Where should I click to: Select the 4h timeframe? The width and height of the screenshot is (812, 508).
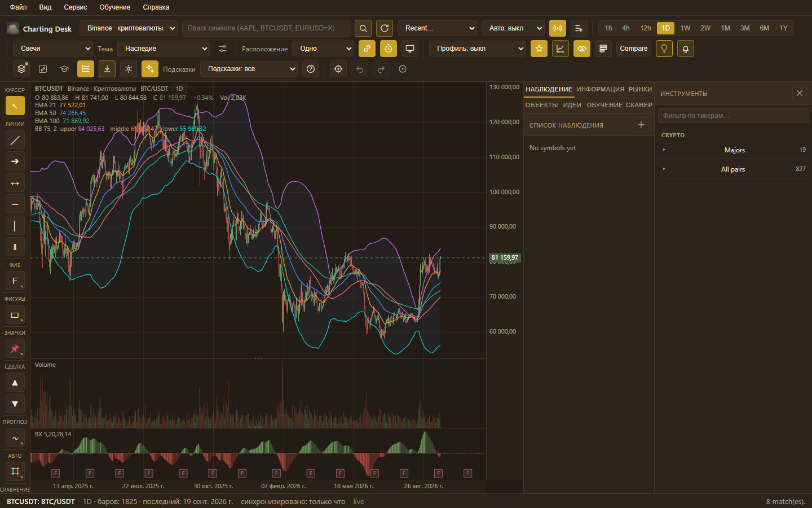pos(626,28)
